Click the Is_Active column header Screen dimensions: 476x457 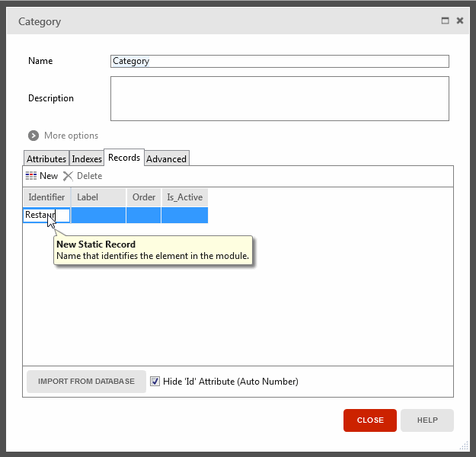point(184,197)
